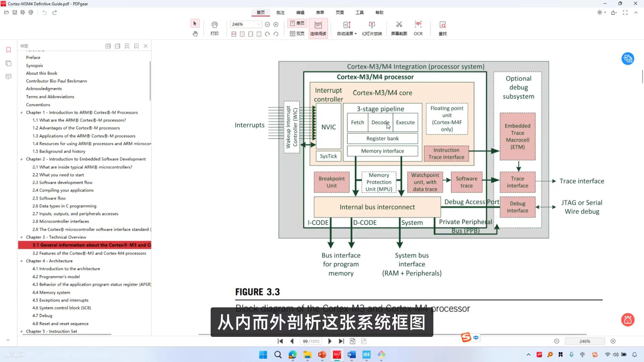This screenshot has height=362, width=644.
Task: Show the bookmarks sidebar tab
Action: pos(8,50)
